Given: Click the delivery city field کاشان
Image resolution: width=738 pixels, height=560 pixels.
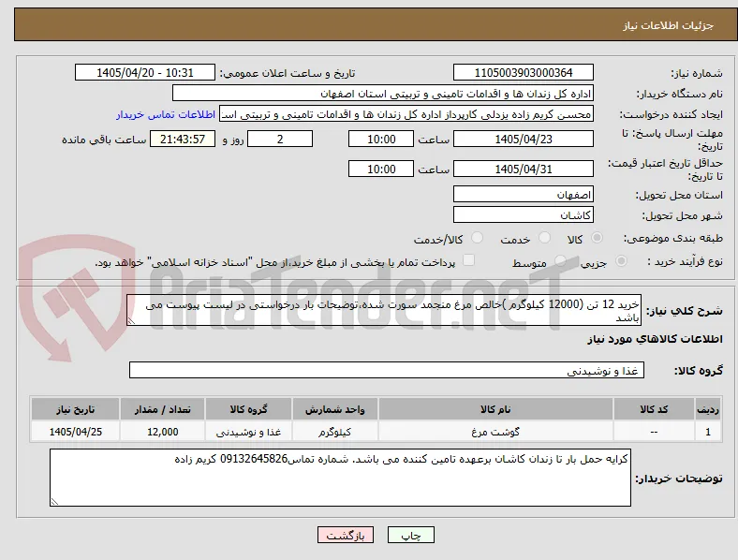Looking at the screenshot, I should pyautogui.click(x=524, y=215).
